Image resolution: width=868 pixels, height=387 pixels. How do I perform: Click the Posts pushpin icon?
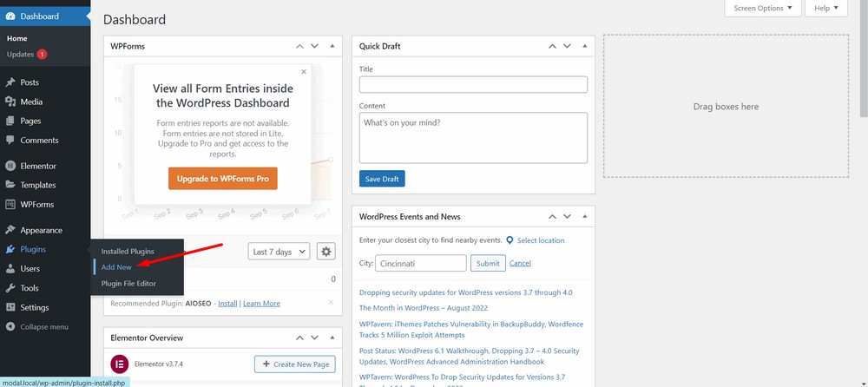pos(10,82)
